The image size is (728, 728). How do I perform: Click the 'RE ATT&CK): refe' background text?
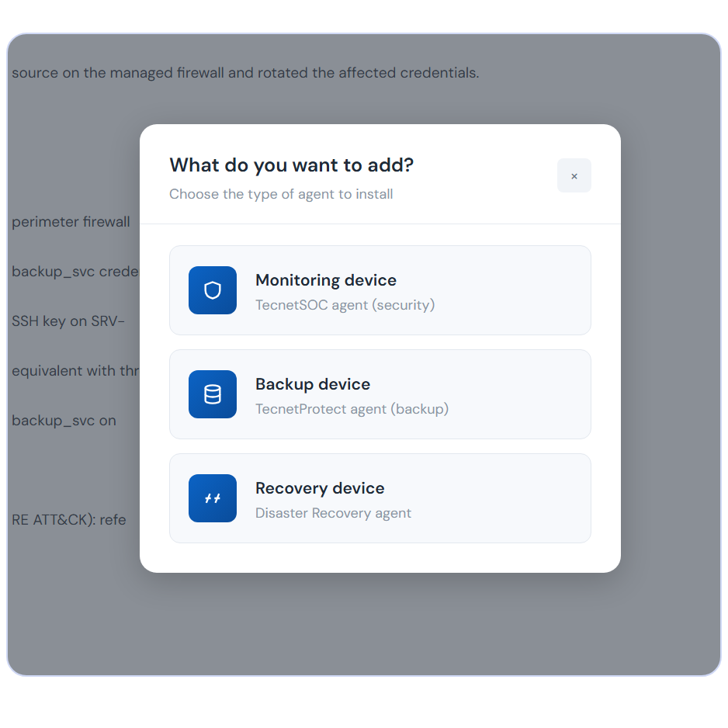(x=69, y=519)
